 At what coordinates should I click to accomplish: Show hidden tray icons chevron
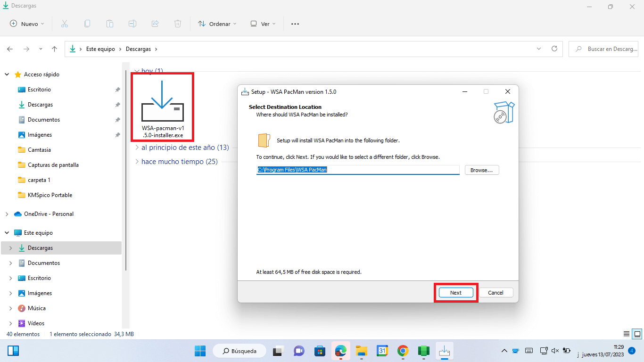(504, 351)
